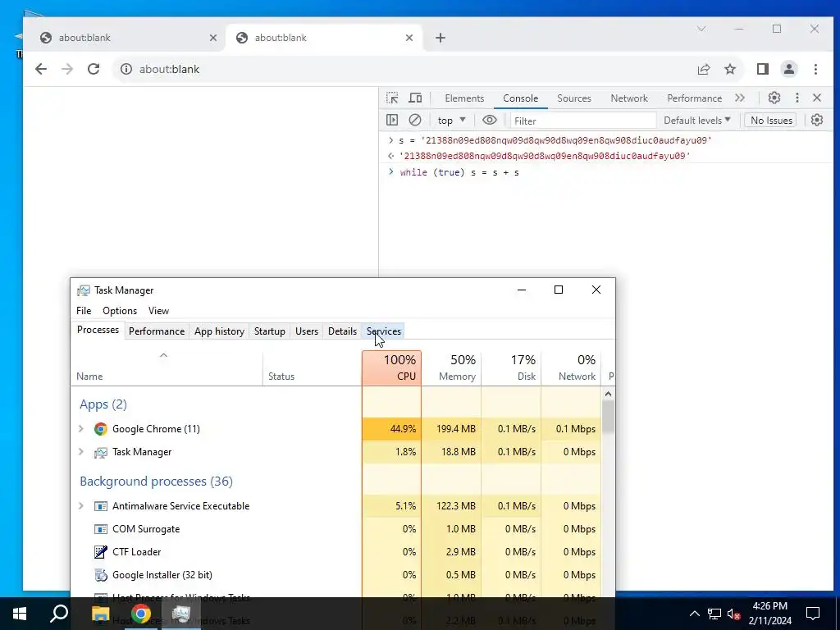The height and width of the screenshot is (630, 840).
Task: Reload the page in Chrome
Action: click(94, 69)
